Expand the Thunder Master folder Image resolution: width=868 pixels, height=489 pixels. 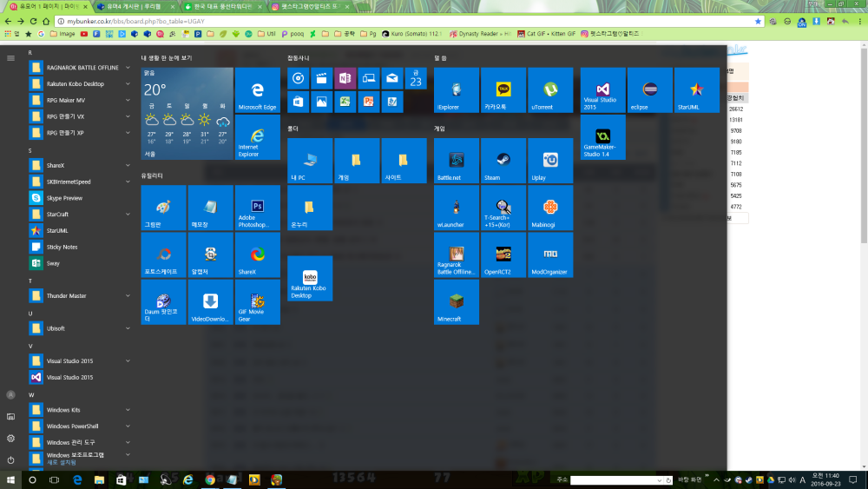pos(80,295)
